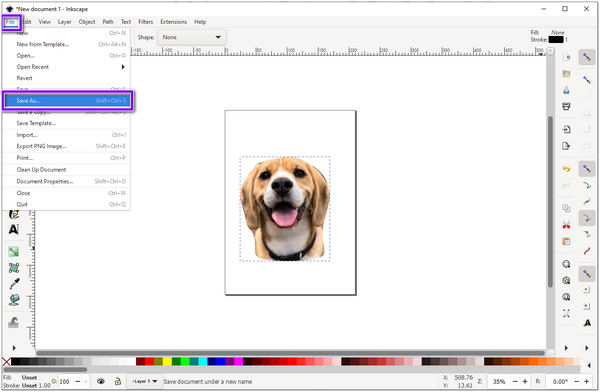Pick the yellow swatch in palette
Screen dimensions: 600x392
click(167, 361)
